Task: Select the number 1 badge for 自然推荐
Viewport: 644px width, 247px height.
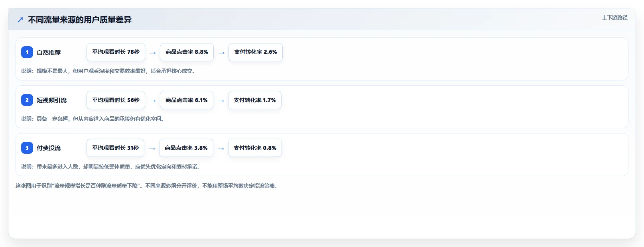Action: point(27,52)
